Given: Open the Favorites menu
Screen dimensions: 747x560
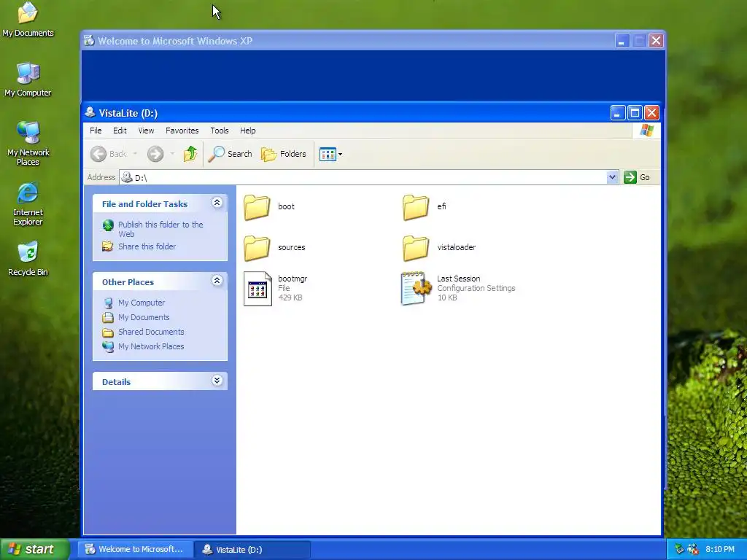Looking at the screenshot, I should [182, 131].
